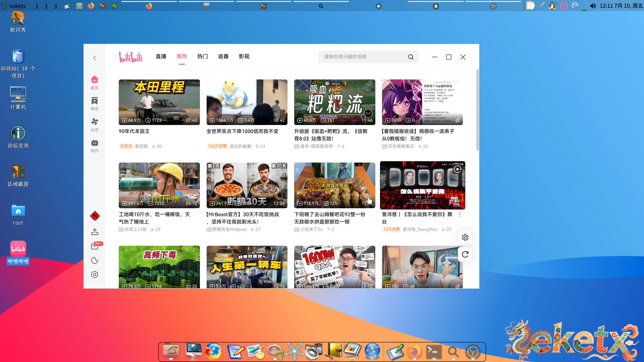Screen dimensions: 644x362
Task: Open uploader 袁启聪 profile link
Action: click(141, 146)
